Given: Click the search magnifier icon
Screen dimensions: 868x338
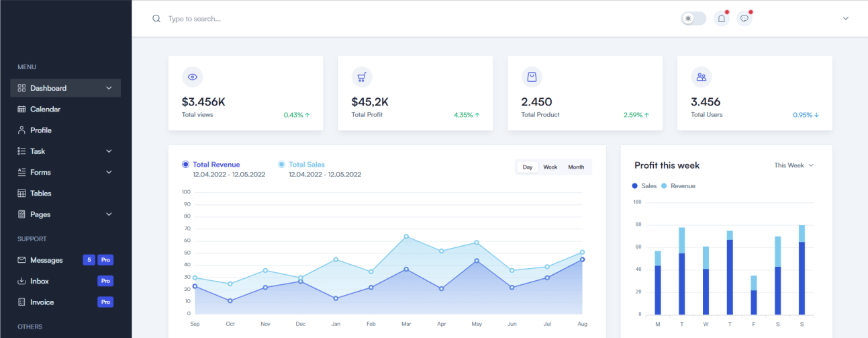Looking at the screenshot, I should coord(156,19).
